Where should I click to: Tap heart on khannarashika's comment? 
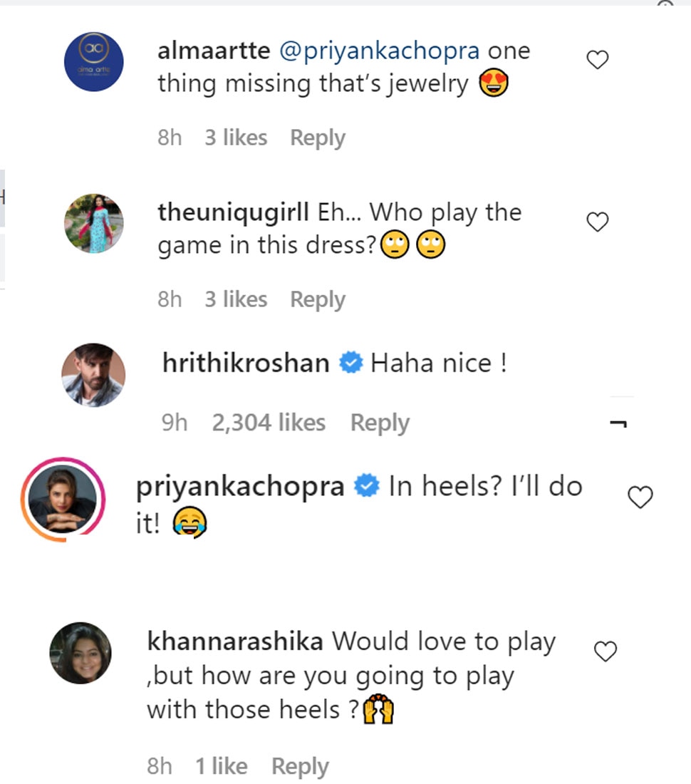pyautogui.click(x=606, y=651)
